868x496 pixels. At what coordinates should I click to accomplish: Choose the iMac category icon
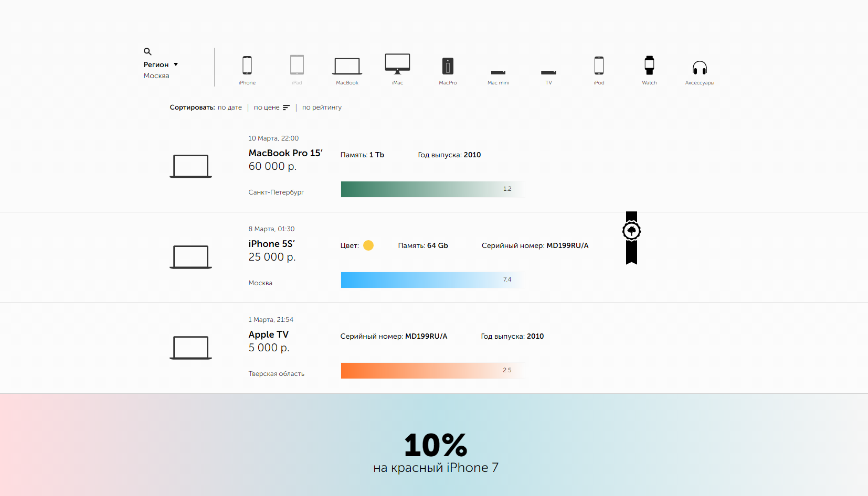click(x=397, y=63)
